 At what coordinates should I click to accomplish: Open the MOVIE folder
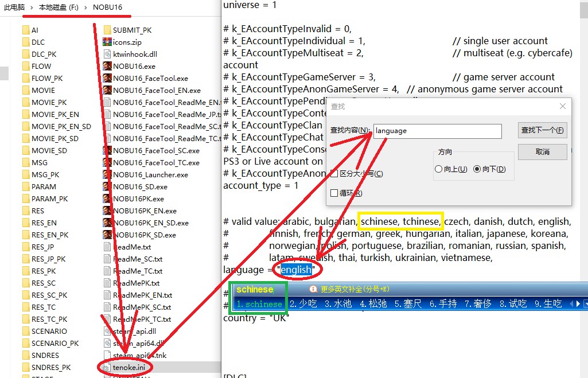[38, 90]
